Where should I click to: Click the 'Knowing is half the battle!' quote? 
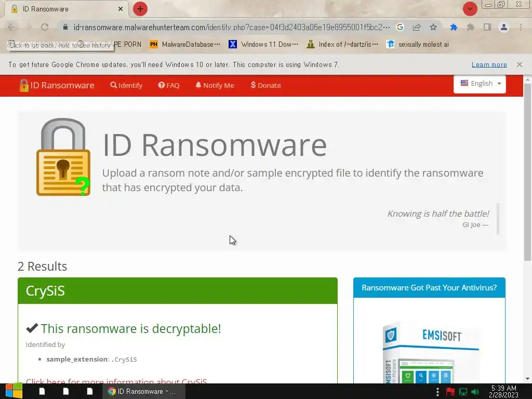[438, 214]
